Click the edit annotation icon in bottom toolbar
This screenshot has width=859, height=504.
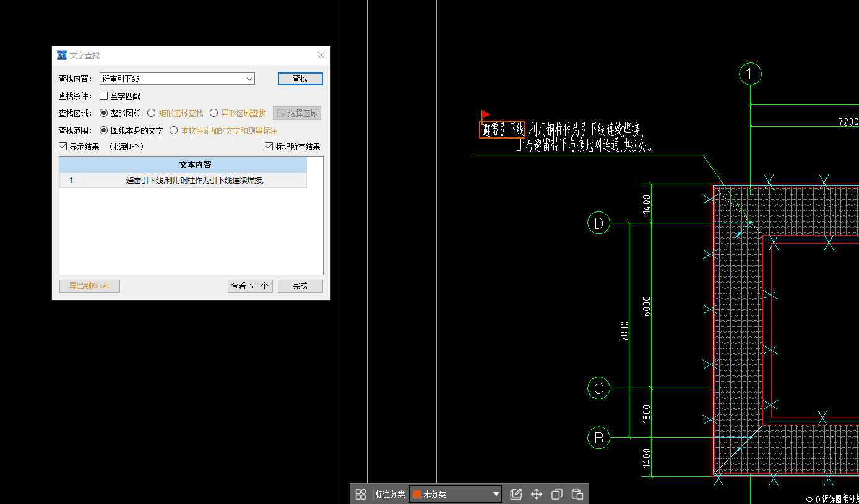516,494
